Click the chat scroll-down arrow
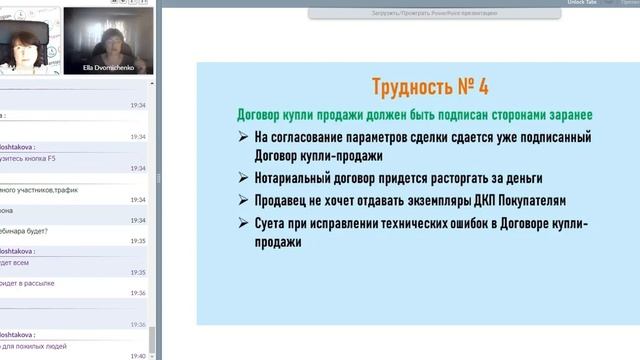This screenshot has height=360, width=640. pyautogui.click(x=152, y=356)
